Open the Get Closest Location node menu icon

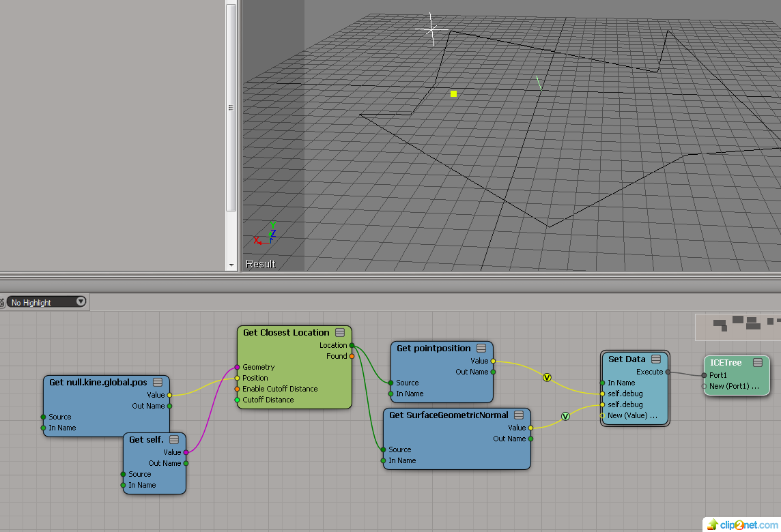point(341,333)
